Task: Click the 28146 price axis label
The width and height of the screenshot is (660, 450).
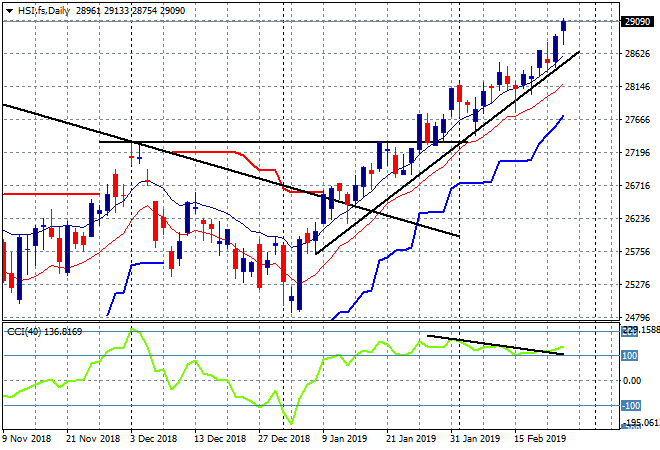Action: click(637, 87)
